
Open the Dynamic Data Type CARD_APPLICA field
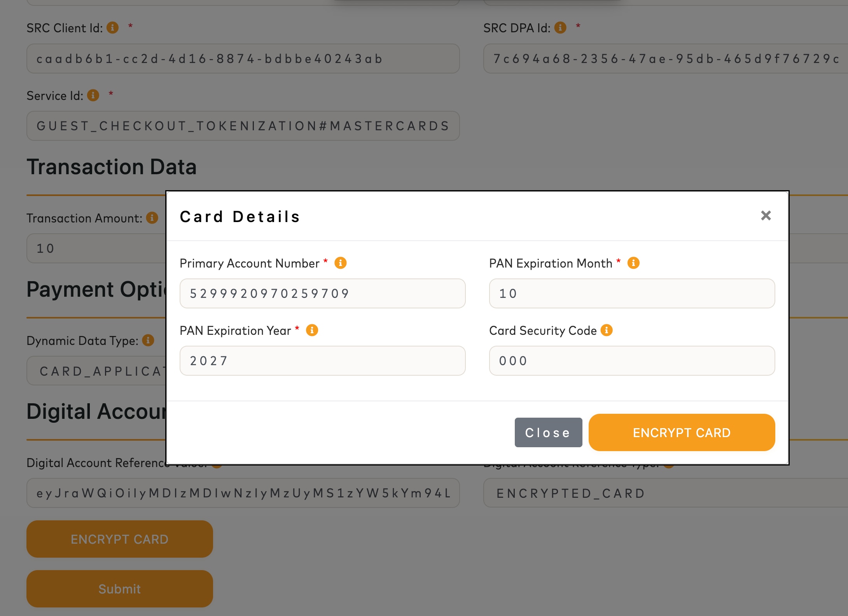pyautogui.click(x=96, y=371)
